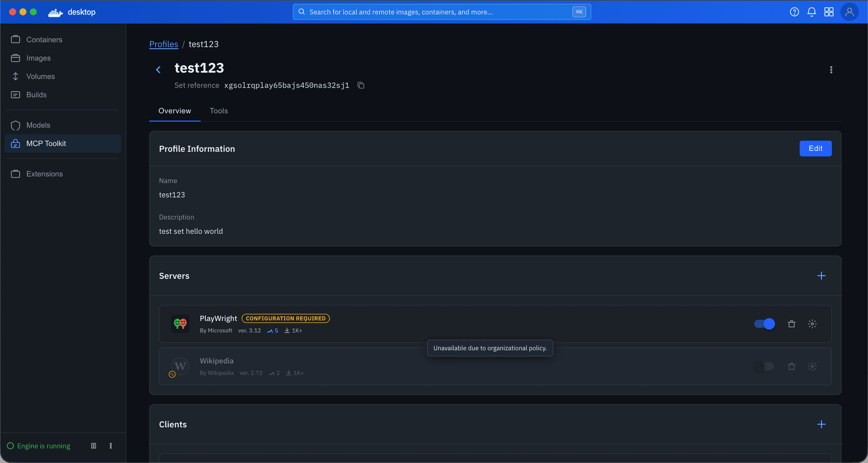Pause the Docker engine
The image size is (868, 463).
(94, 446)
